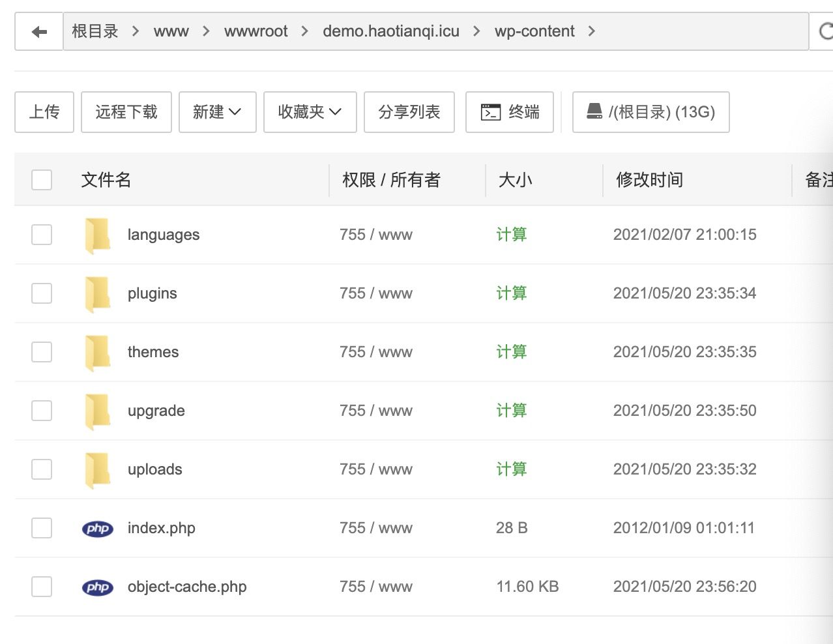Check the checkbox next to index.php
This screenshot has height=644, width=833.
tap(41, 528)
